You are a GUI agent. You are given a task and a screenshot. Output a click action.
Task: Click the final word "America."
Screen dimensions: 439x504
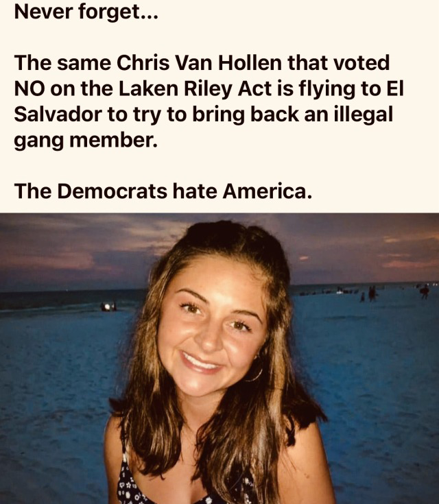click(x=268, y=191)
